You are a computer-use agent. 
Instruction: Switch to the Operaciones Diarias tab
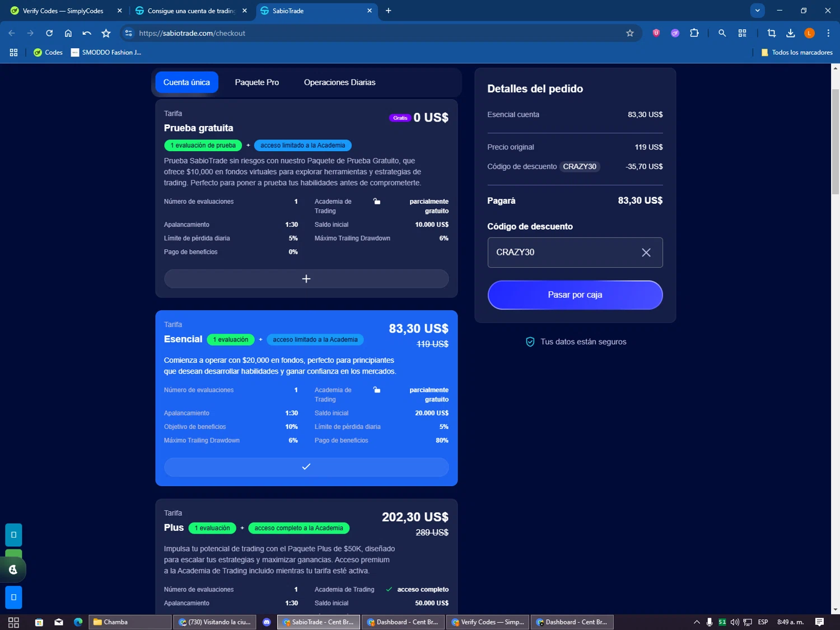point(340,82)
